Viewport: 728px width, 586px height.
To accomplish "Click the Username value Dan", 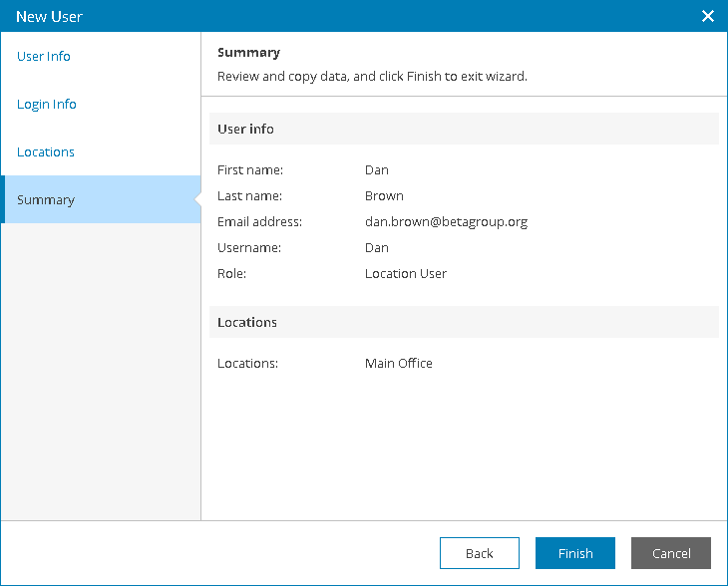I will [x=377, y=248].
